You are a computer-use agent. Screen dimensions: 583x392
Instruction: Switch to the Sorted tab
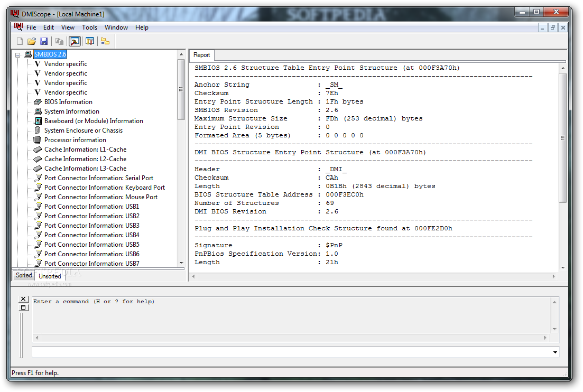coord(24,275)
